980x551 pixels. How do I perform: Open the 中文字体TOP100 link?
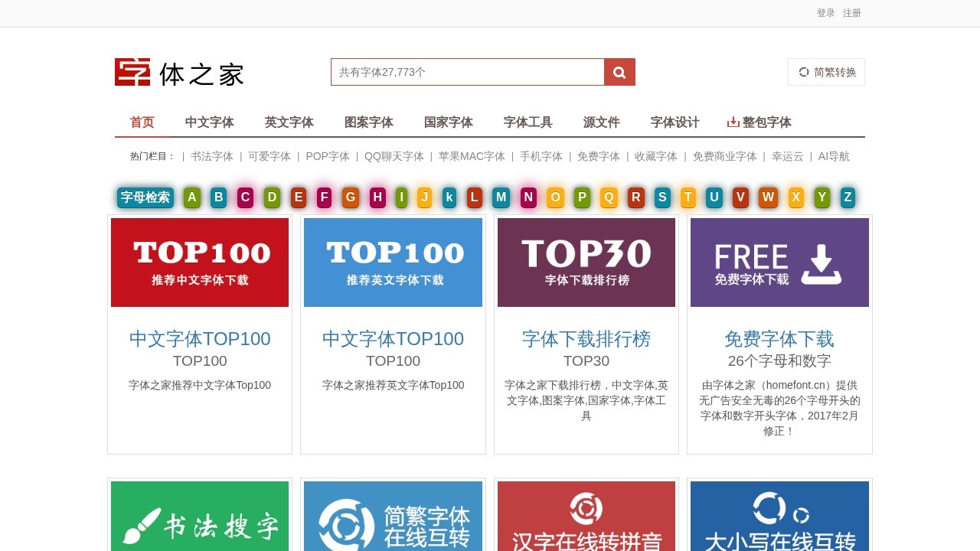[199, 338]
